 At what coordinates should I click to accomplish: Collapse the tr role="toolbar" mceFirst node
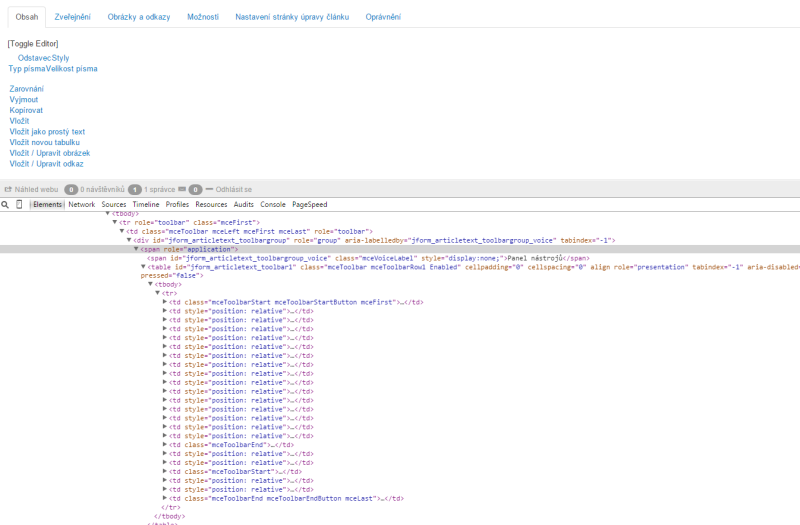point(115,222)
